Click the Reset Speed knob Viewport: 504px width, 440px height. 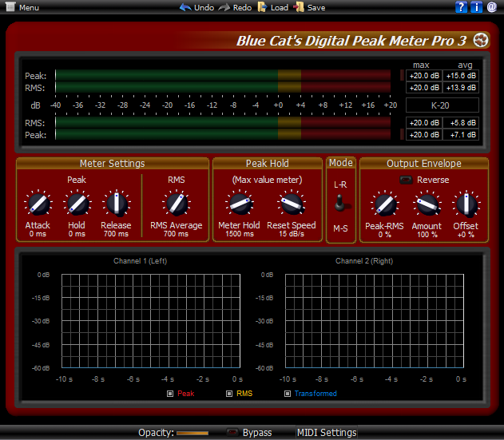coord(292,204)
